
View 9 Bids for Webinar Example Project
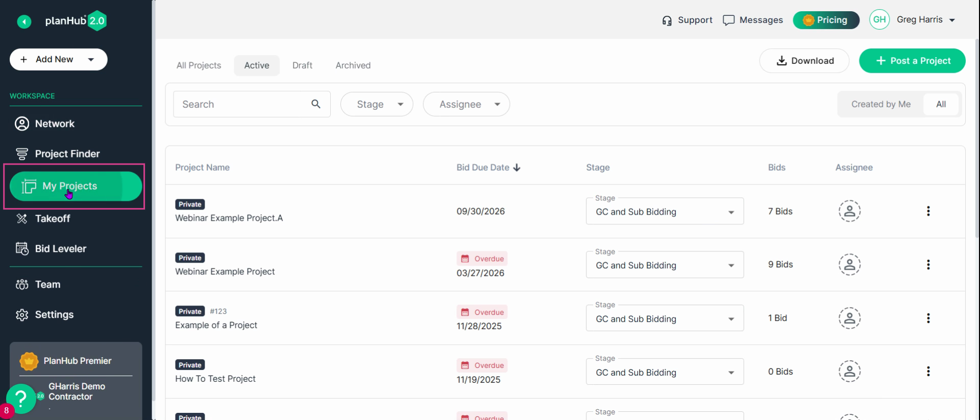pos(780,265)
